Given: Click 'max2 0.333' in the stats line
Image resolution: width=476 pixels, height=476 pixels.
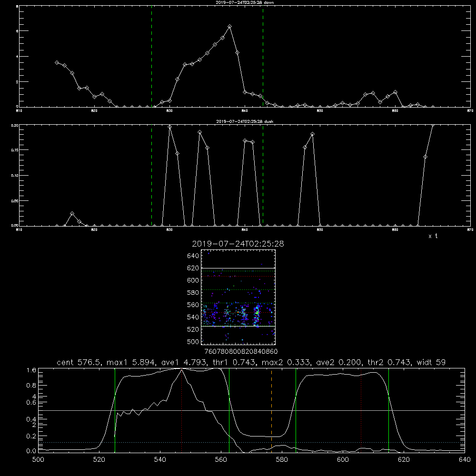Looking at the screenshot, I should [x=285, y=362].
